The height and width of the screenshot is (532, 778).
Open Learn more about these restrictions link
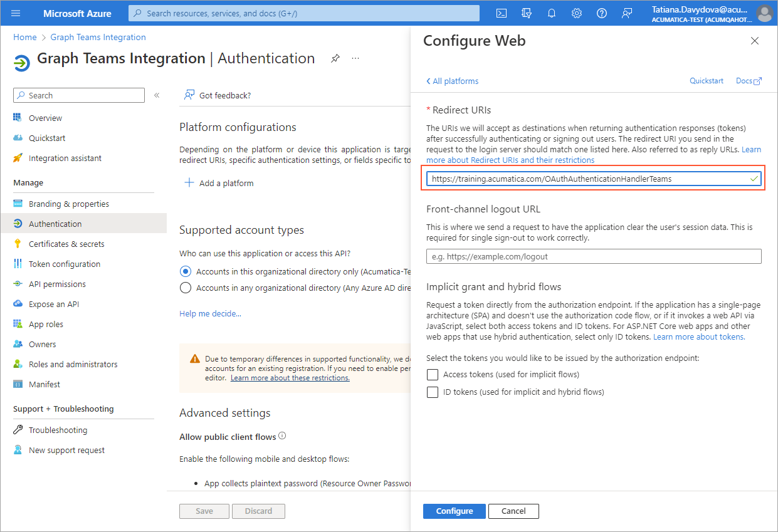tap(290, 378)
